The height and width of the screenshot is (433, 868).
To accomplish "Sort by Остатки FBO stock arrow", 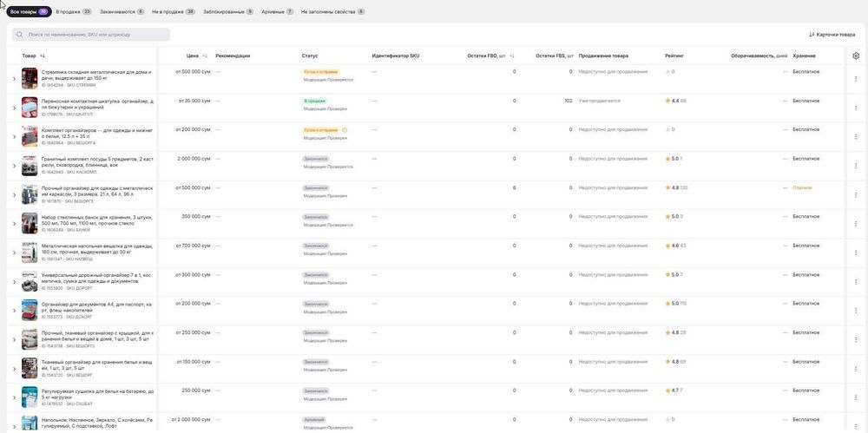I will tap(512, 56).
